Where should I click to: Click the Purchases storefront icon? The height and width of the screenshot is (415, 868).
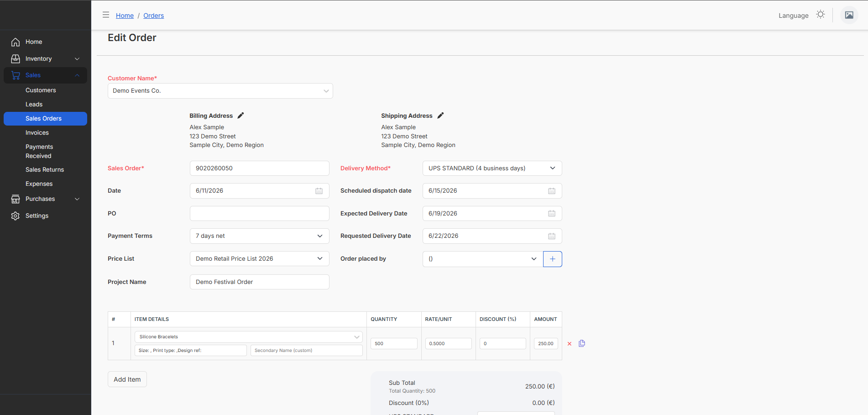click(16, 199)
